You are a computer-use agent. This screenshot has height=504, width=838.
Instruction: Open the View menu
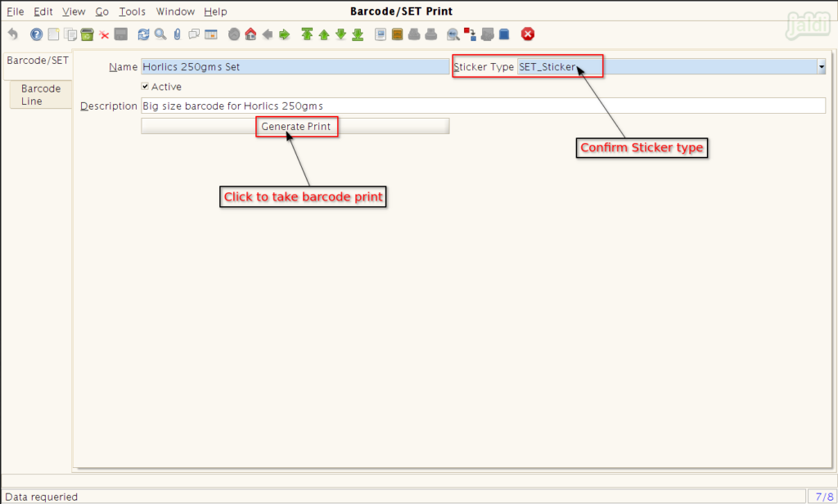tap(73, 11)
